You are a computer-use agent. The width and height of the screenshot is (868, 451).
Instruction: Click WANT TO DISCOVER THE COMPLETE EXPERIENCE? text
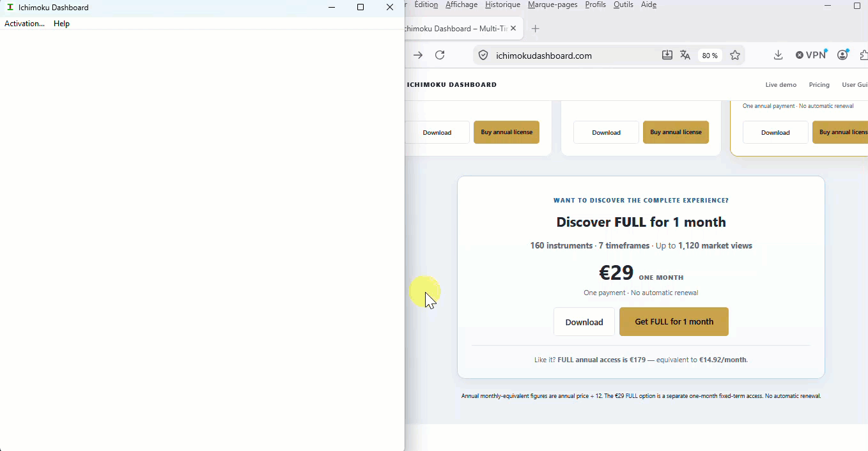coord(641,201)
